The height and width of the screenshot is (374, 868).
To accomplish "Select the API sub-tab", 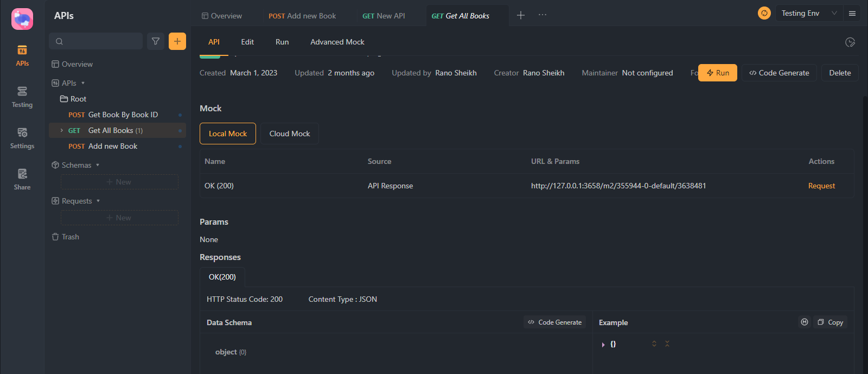I will (x=214, y=42).
